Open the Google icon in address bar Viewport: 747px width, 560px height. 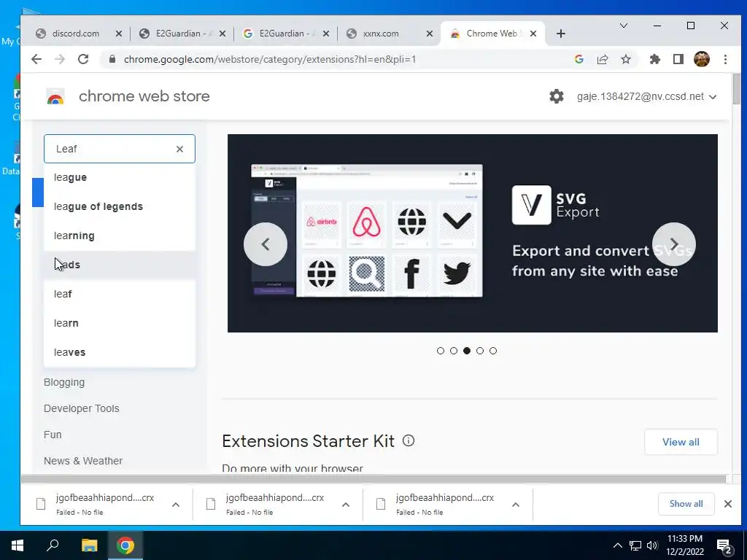click(x=579, y=59)
